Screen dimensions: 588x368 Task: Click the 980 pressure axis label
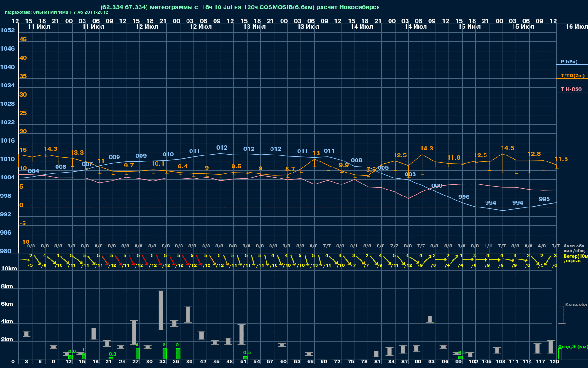[x=6, y=251]
